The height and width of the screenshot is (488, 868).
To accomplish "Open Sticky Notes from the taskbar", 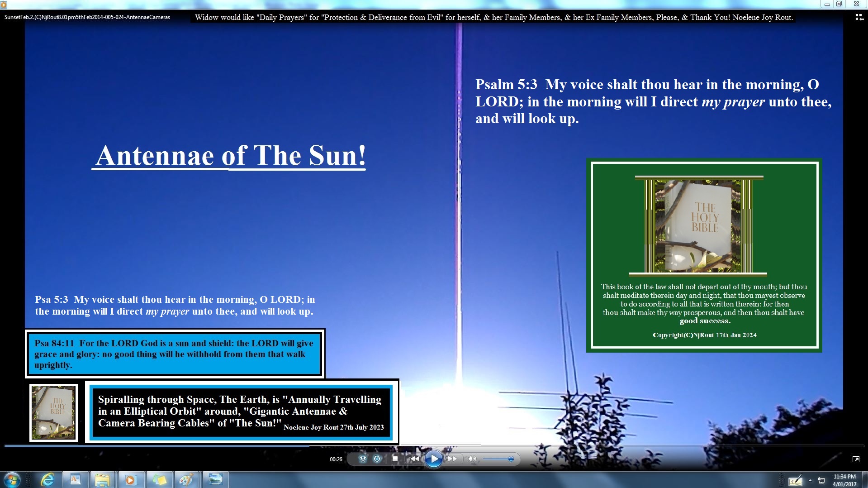I will [x=159, y=479].
